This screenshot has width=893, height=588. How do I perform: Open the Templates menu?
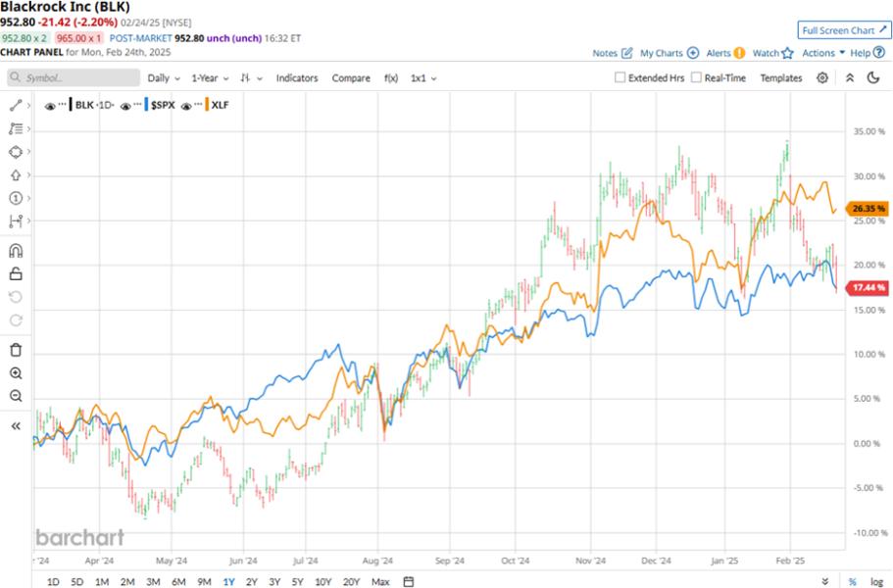coord(781,78)
